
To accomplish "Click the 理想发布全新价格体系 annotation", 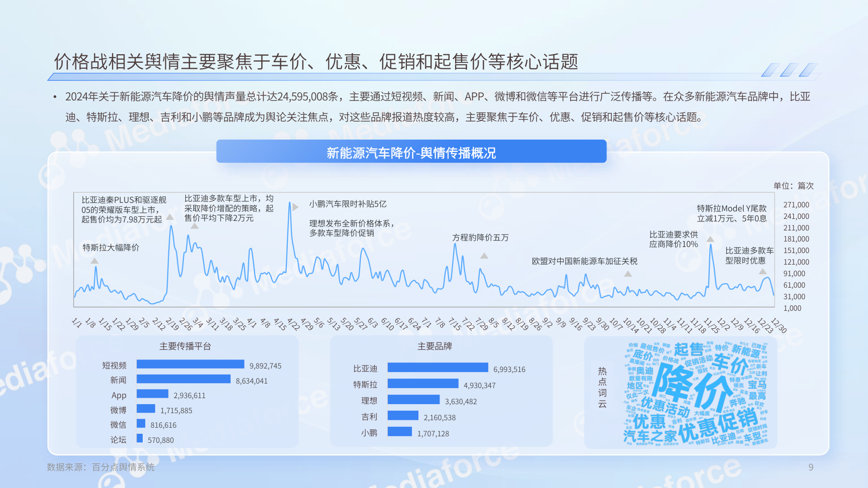I will click(352, 228).
